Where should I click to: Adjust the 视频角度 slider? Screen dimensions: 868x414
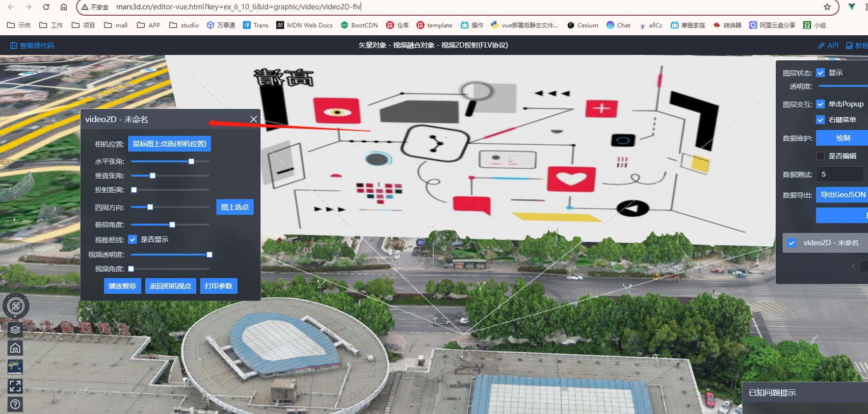click(x=170, y=269)
